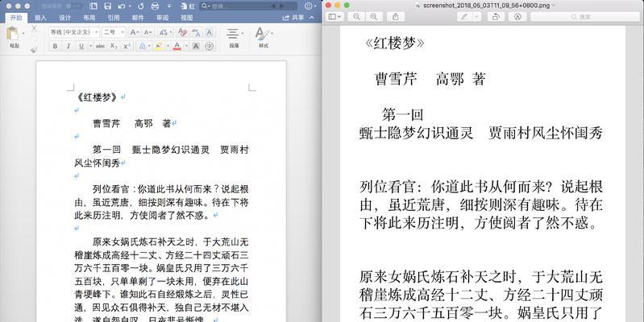Toggle strikethrough abc formatting
The height and width of the screenshot is (322, 644).
(100, 47)
